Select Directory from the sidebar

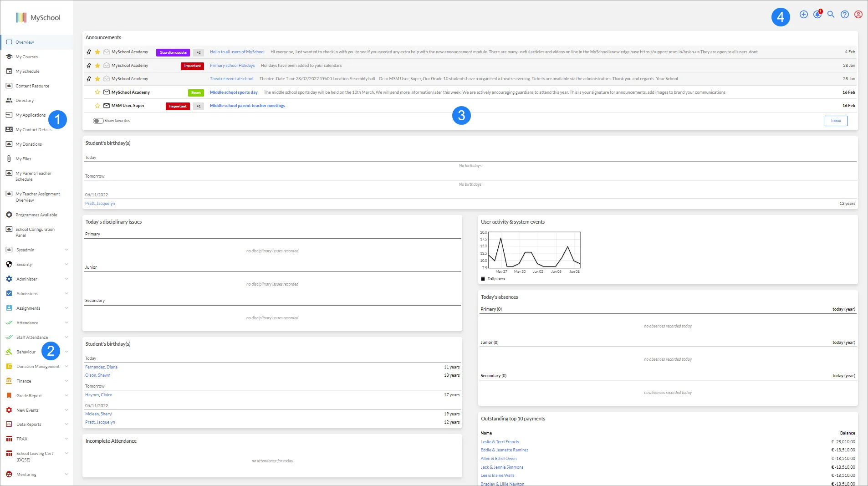click(x=25, y=101)
